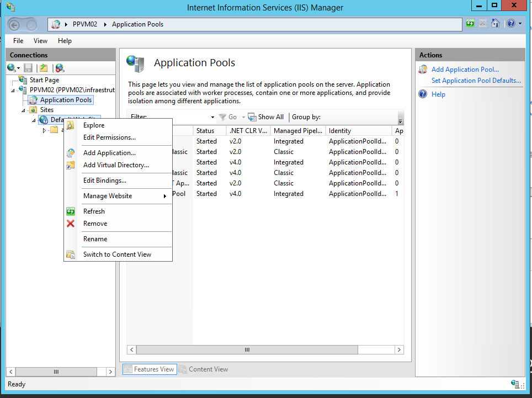
Task: Click the Stop icon in the address bar
Action: (x=483, y=23)
